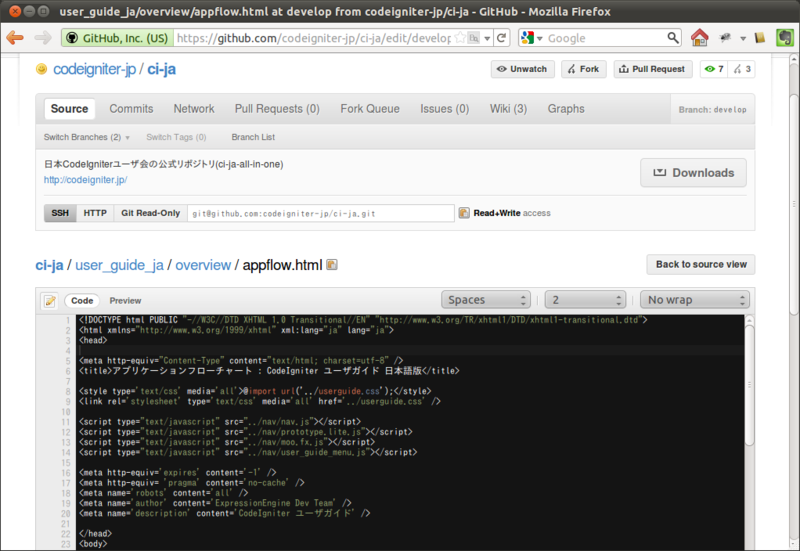Viewport: 800px width, 551px height.
Task: Open the URL history dropdown arrow
Action: (x=487, y=38)
